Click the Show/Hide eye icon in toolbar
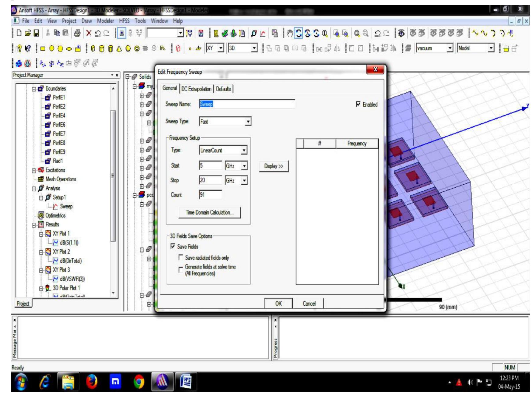532x394 pixels. [x=401, y=33]
